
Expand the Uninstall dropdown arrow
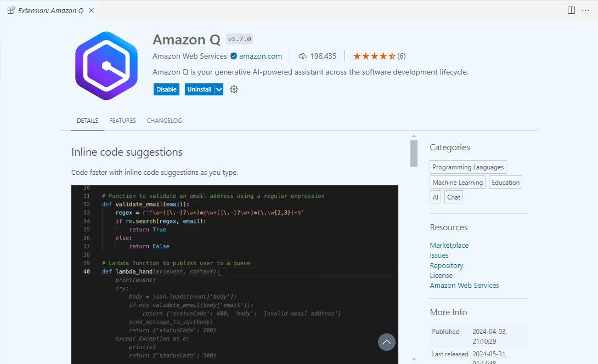click(x=219, y=89)
